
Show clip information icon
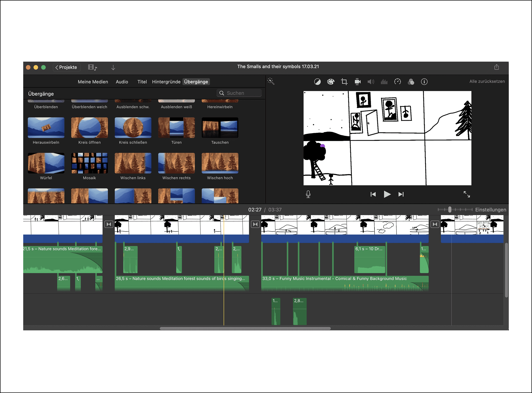pyautogui.click(x=424, y=82)
